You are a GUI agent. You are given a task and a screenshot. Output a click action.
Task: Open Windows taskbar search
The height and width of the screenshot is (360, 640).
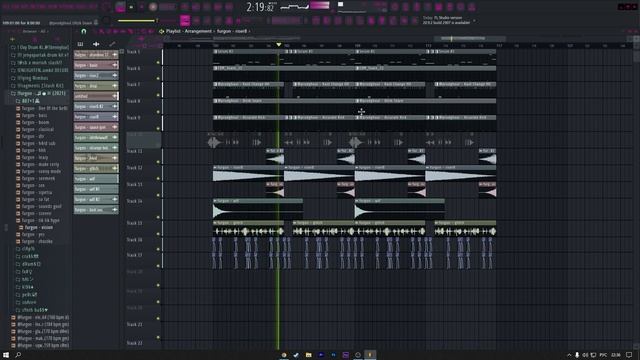tap(18, 355)
